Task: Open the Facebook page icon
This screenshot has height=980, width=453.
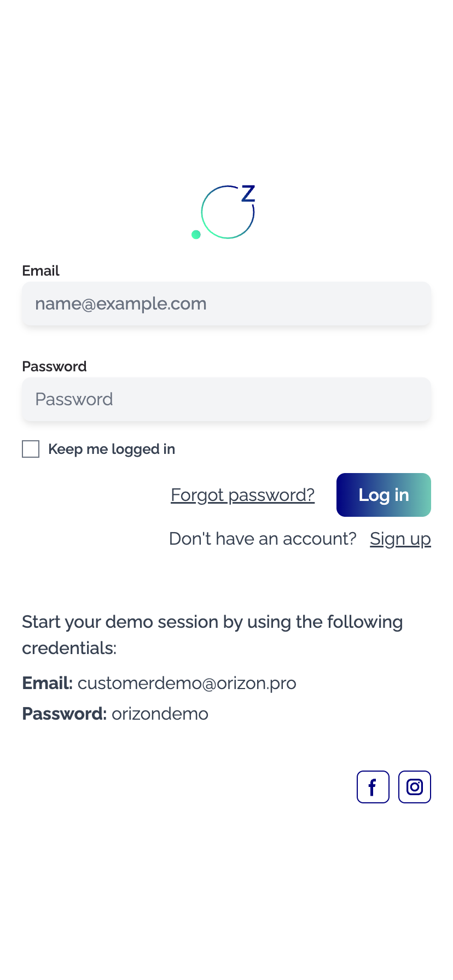Action: tap(373, 786)
